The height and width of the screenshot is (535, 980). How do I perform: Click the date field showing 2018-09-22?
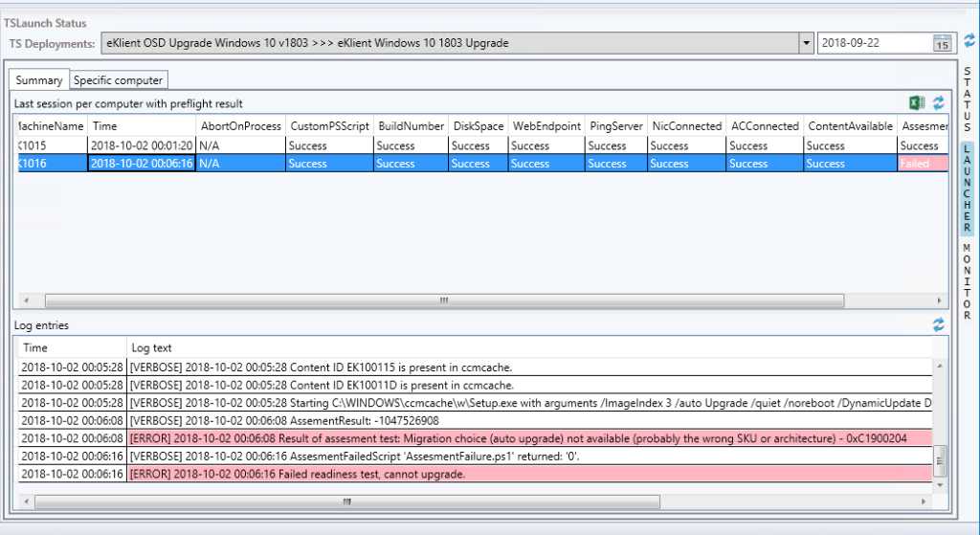[x=873, y=43]
